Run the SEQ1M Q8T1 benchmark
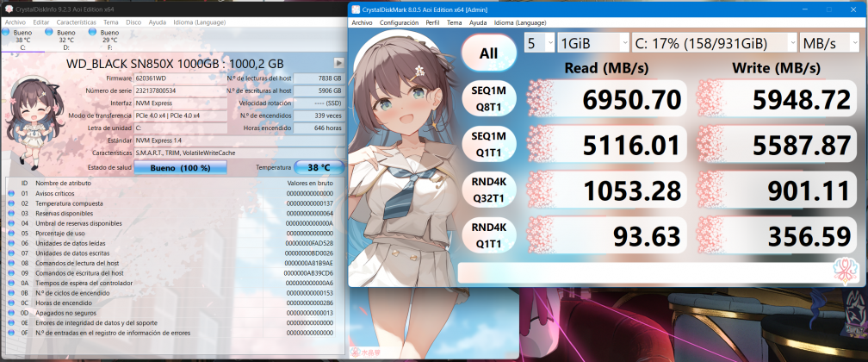The height and width of the screenshot is (362, 868). click(489, 98)
